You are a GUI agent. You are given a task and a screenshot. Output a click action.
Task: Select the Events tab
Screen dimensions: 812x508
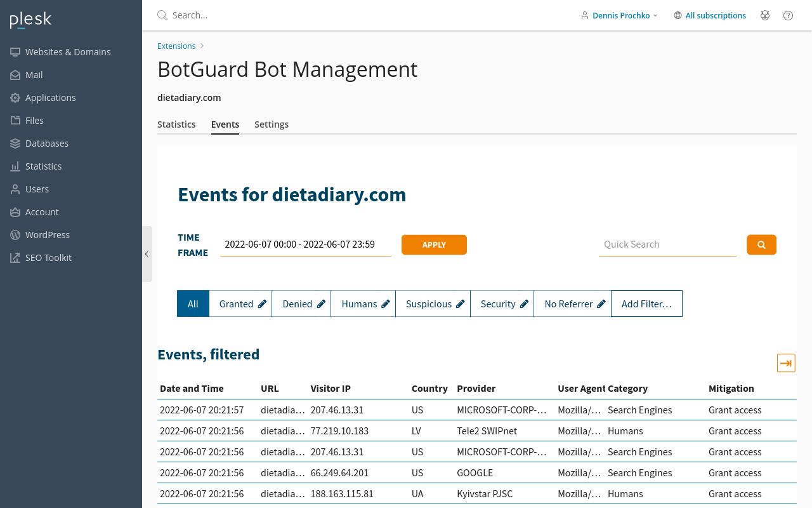click(225, 124)
